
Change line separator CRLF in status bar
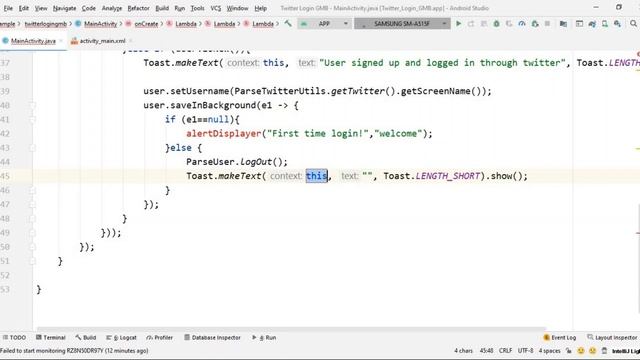click(505, 351)
